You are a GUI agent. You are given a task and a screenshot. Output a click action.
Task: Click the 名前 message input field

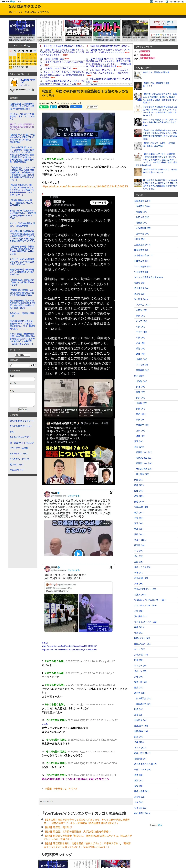click(x=22, y=379)
